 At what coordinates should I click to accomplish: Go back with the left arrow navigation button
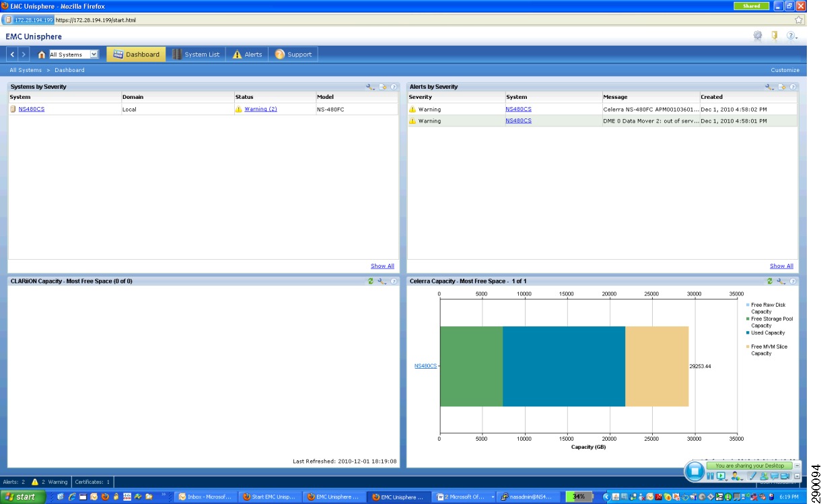click(13, 54)
